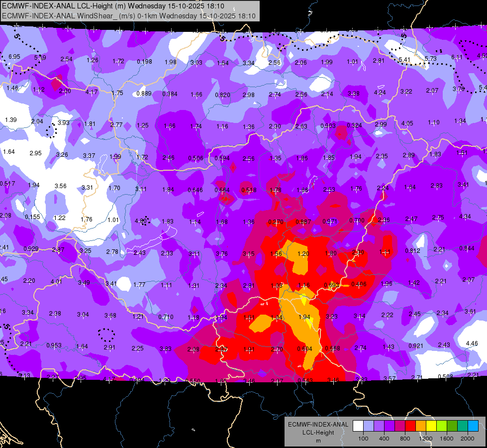Choose the dark green legend swatch
The height and width of the screenshot is (448, 487).
(x=452, y=426)
